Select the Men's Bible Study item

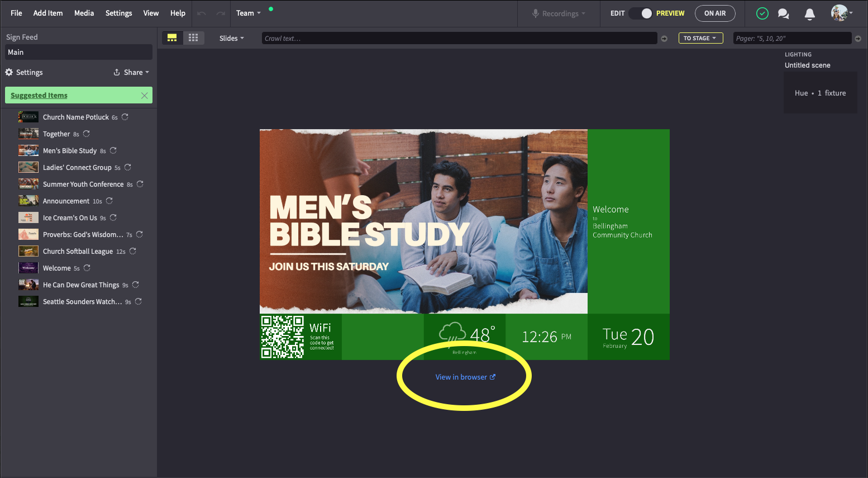(x=70, y=151)
